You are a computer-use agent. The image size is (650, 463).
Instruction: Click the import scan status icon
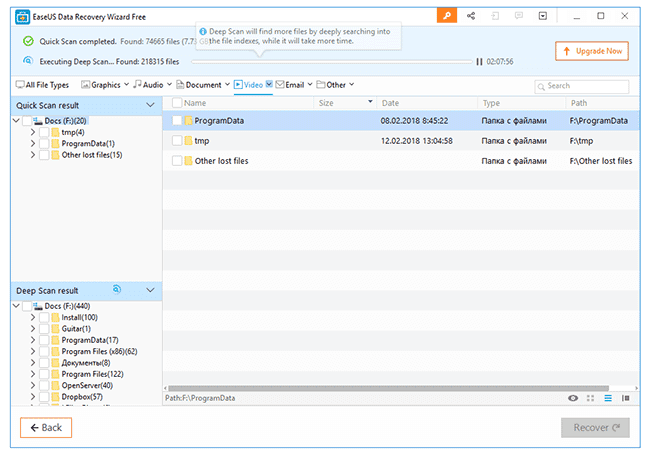click(x=495, y=16)
